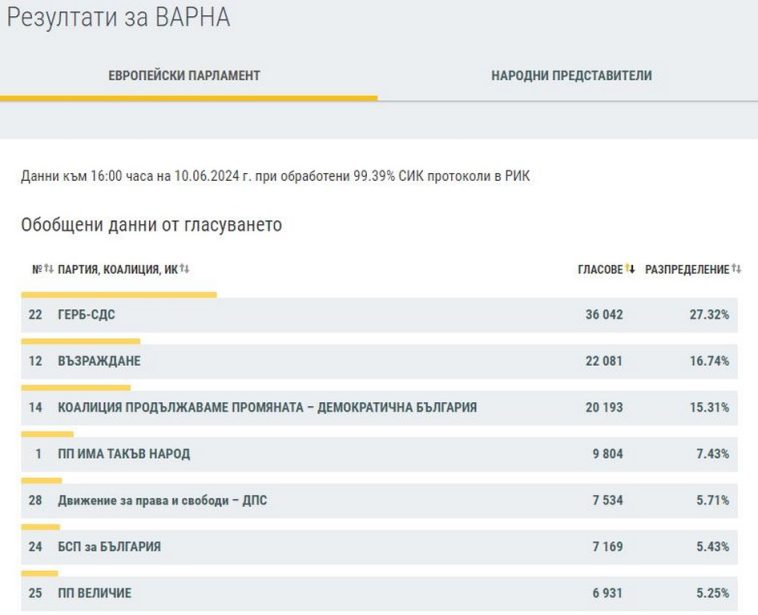The height and width of the screenshot is (615, 758).
Task: Click sort arrows next to ПАРТИЯ, КОАЛИЦИЯ, ИК
Action: (x=185, y=269)
